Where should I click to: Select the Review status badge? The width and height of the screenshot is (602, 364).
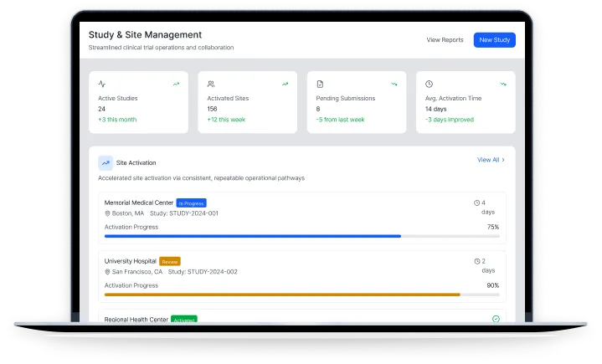pos(170,261)
